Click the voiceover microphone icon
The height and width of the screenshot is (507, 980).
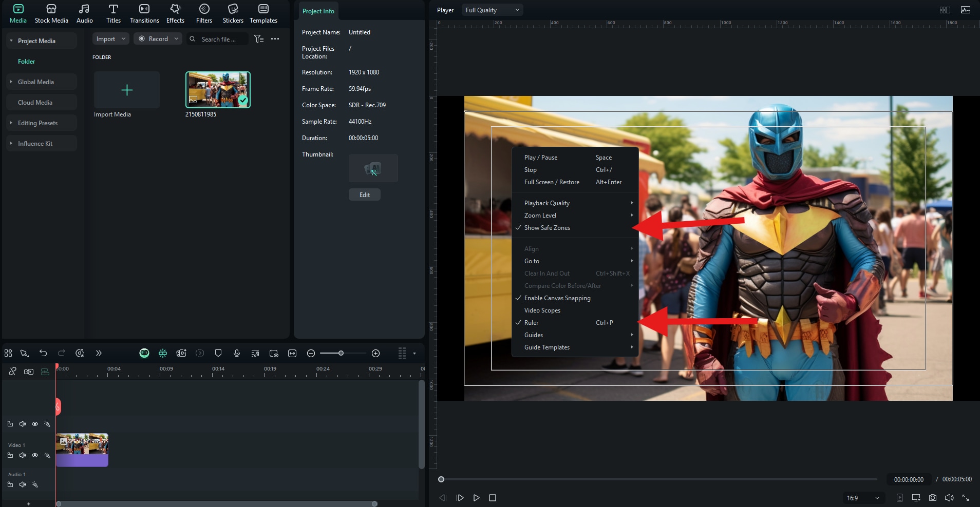pos(237,353)
